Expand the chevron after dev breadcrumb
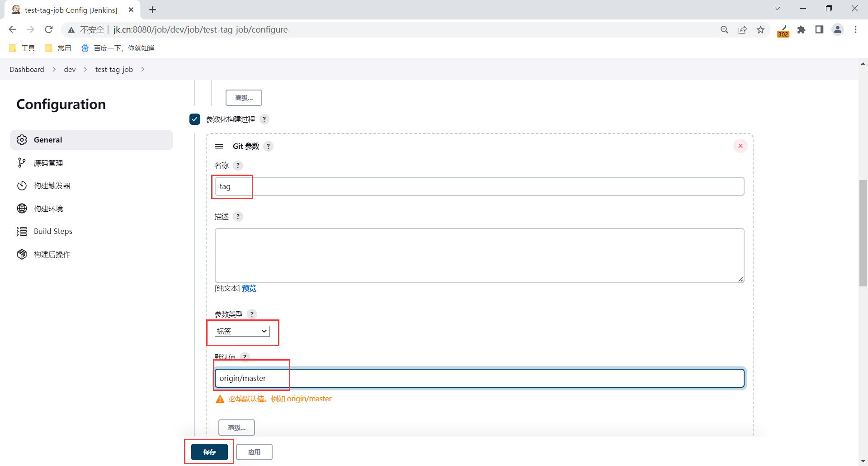Viewport: 868px width, 466px height. click(85, 69)
